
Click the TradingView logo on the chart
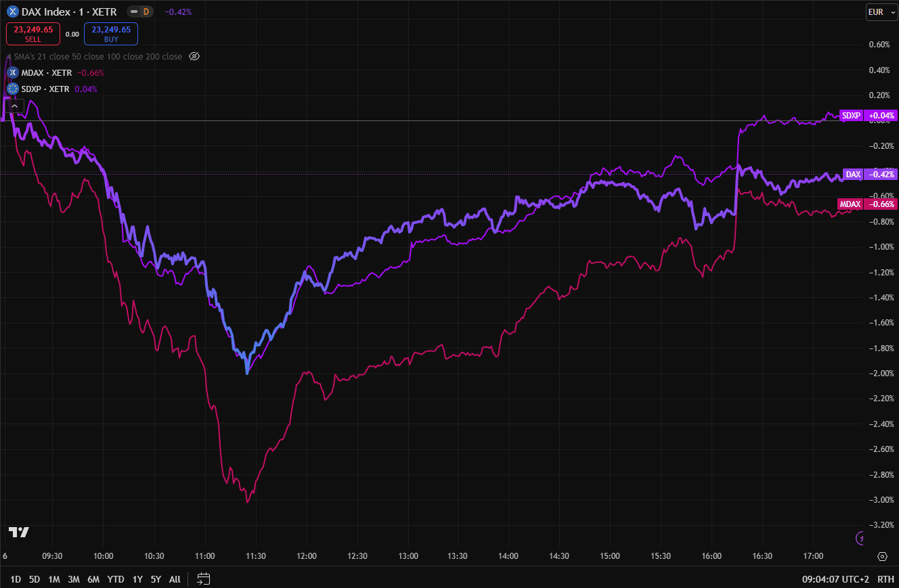pos(18,532)
